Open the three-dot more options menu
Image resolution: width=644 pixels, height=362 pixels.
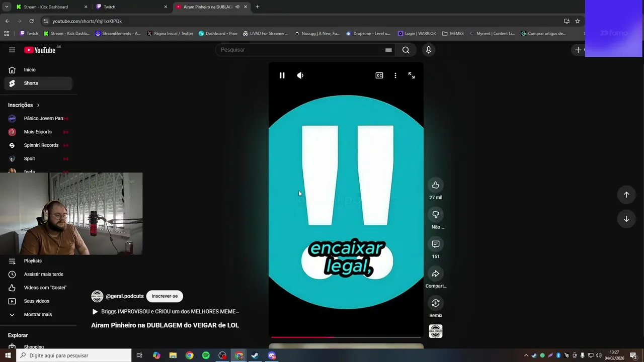coord(395,75)
